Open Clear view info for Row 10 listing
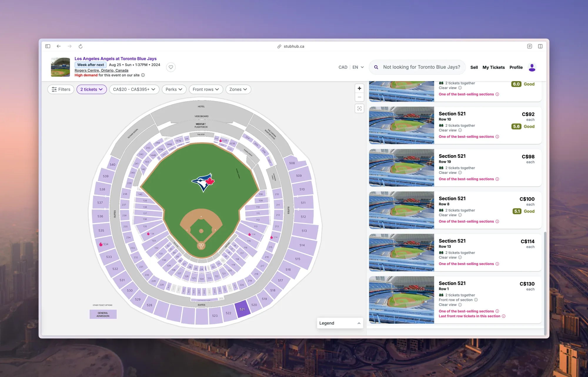588x377 pixels. point(460,130)
